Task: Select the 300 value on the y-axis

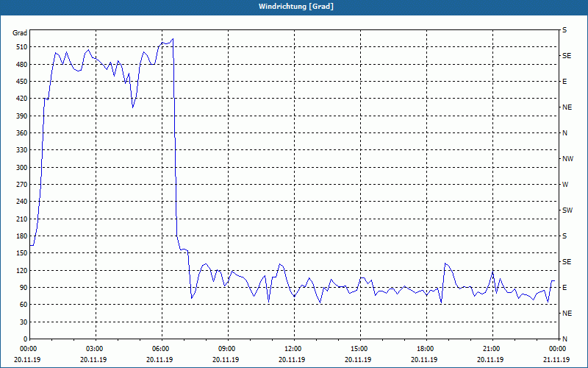Action: (21, 168)
